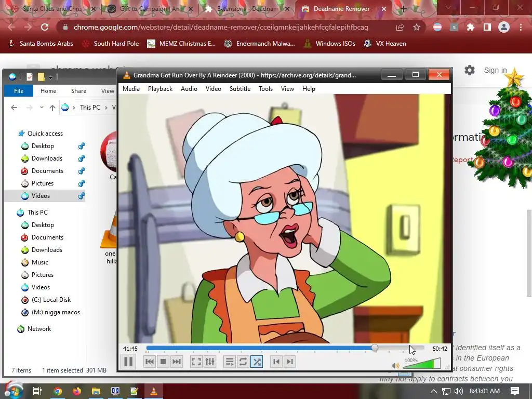This screenshot has height=399, width=532.
Task: Open VLC Audio menu
Action: (189, 88)
